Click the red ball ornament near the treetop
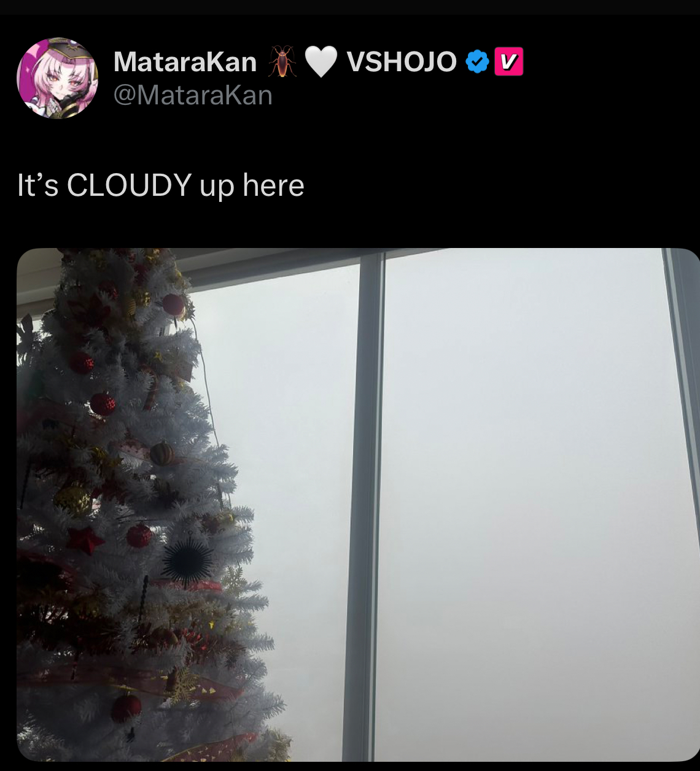 click(173, 304)
